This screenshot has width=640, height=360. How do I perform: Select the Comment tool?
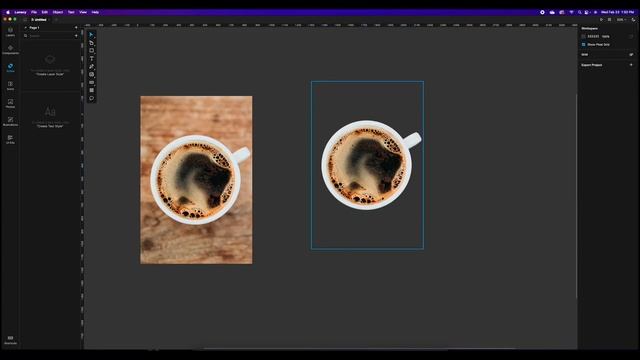[91, 98]
